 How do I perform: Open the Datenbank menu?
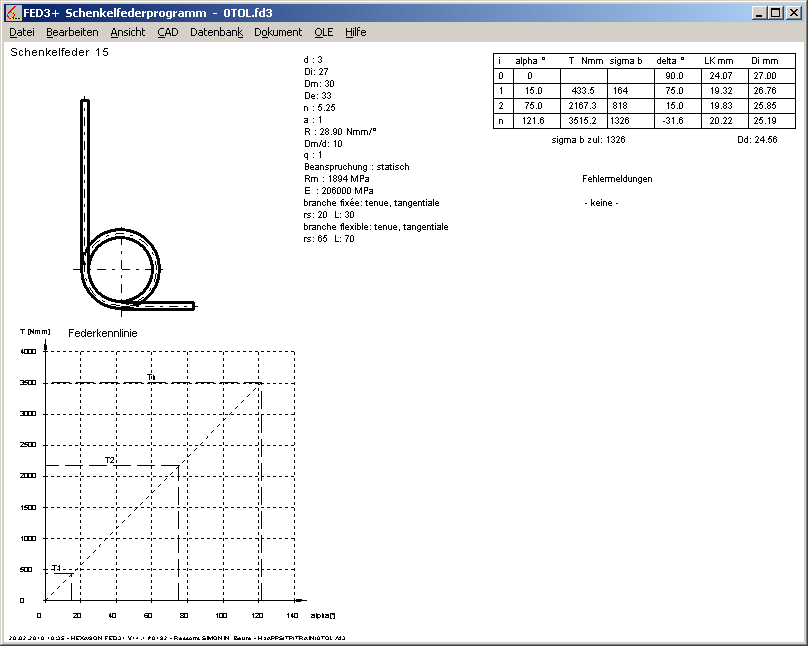click(x=216, y=32)
